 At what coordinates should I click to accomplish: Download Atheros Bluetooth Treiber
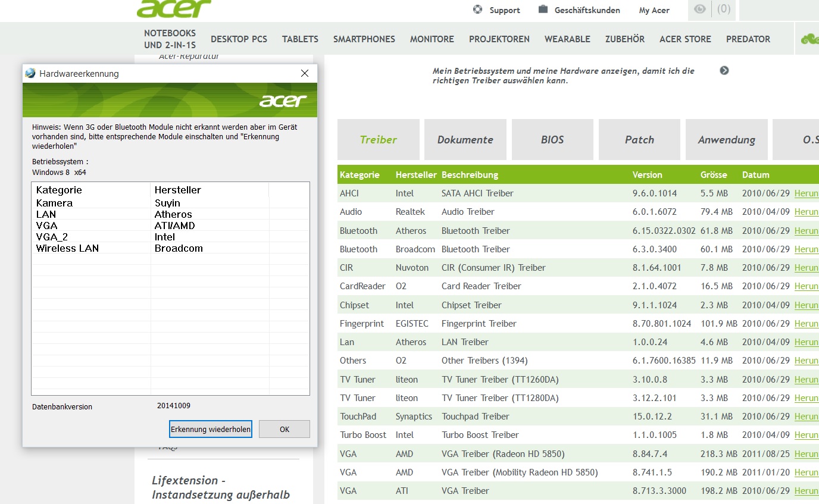pyautogui.click(x=807, y=231)
